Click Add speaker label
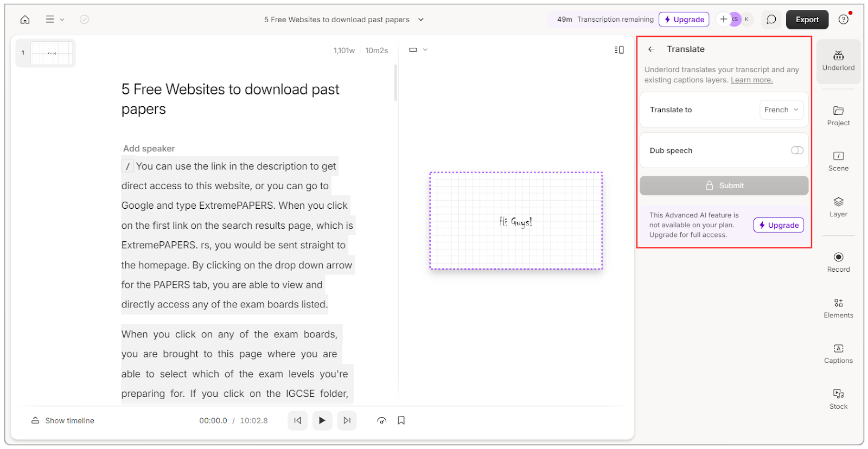 pyautogui.click(x=149, y=149)
